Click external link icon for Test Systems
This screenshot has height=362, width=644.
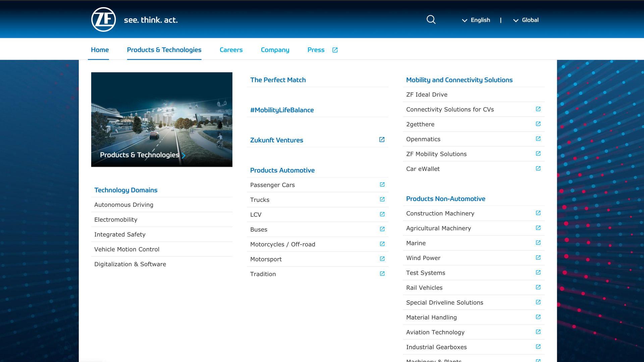(x=538, y=273)
